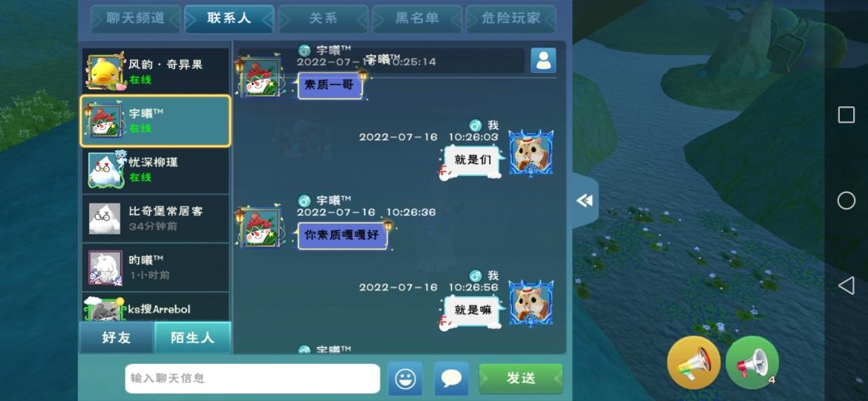Click the green 发送 send button
Viewport: 868px width, 401px height.
520,378
